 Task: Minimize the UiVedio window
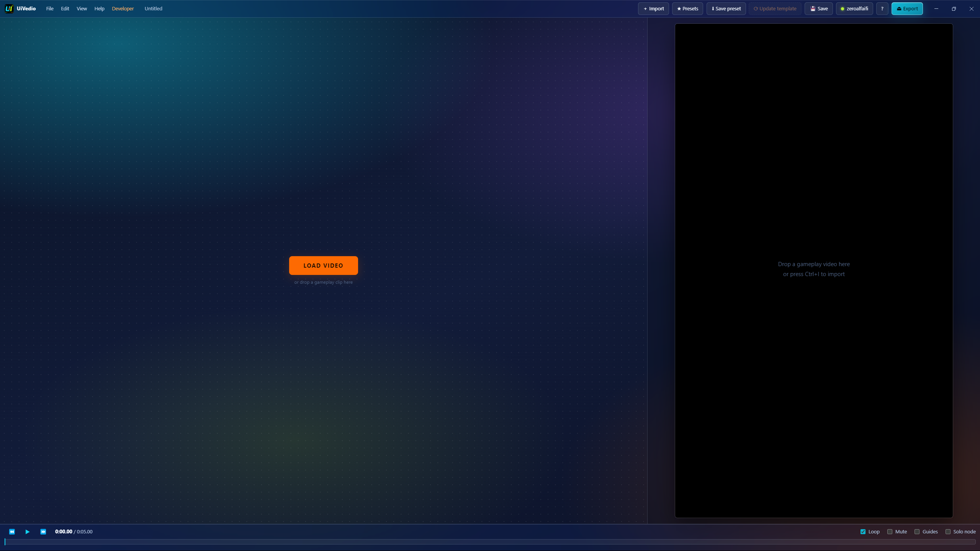coord(936,8)
